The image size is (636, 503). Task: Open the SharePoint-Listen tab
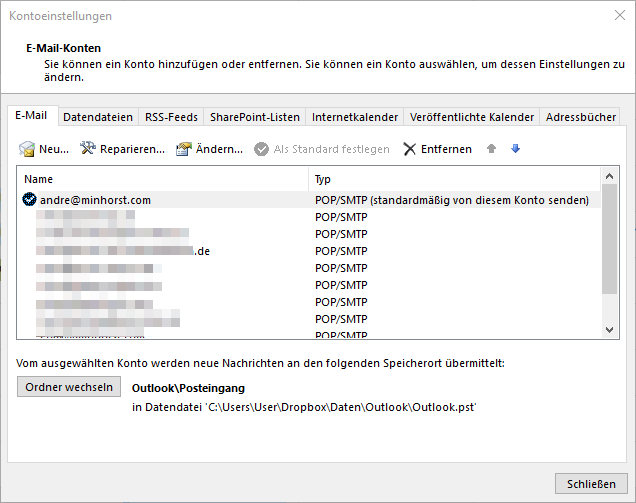255,117
